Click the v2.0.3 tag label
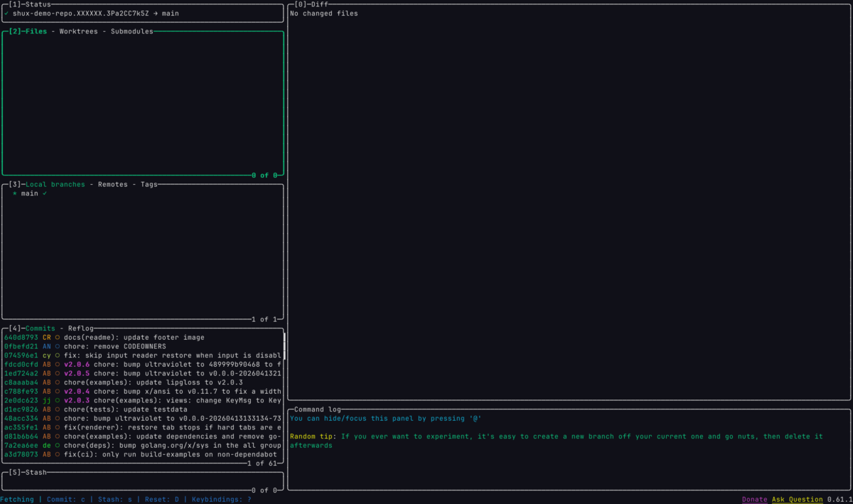853x504 pixels. (x=77, y=400)
